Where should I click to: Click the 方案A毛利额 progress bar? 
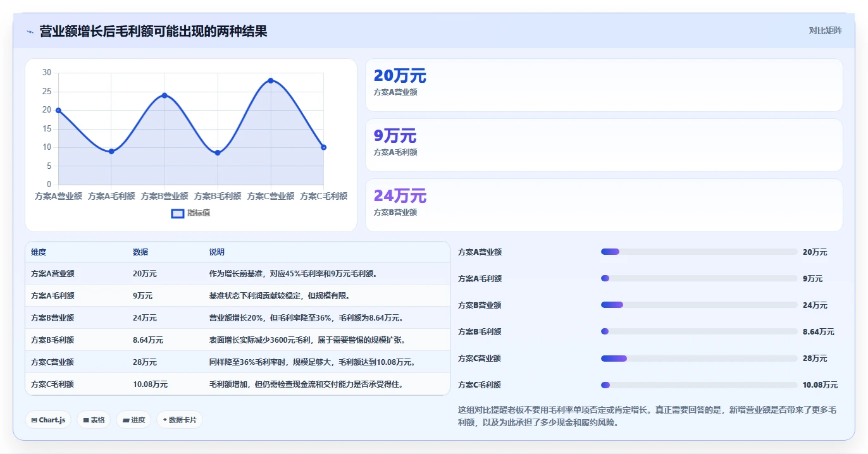click(699, 278)
